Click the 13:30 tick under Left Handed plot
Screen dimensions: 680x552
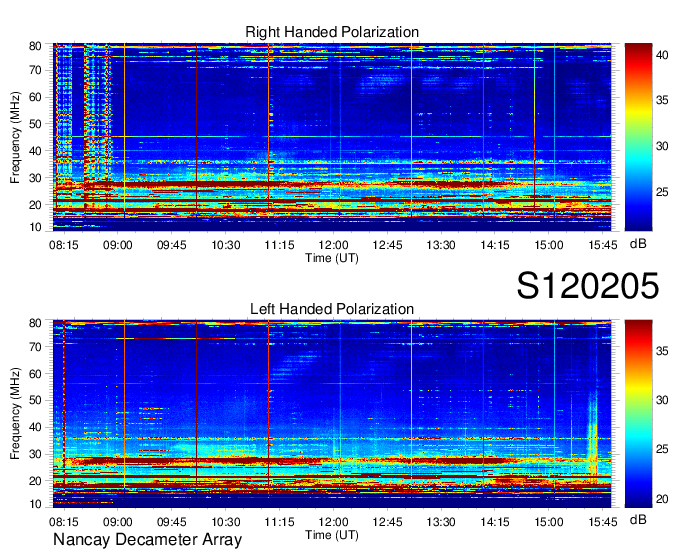point(441,522)
